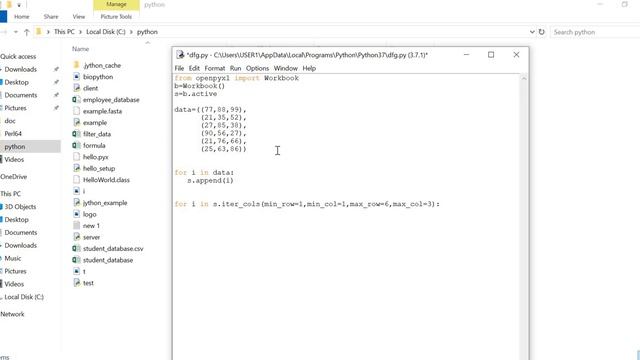This screenshot has width=640, height=360.
Task: Switch to Home ribbon tab in File Explorer
Action: pyautogui.click(x=22, y=17)
